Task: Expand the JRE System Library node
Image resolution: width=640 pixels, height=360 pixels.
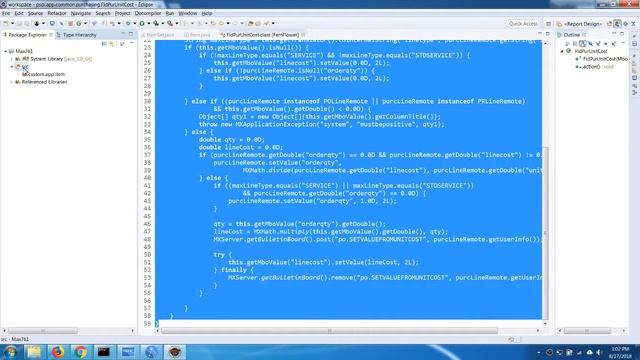Action: coord(12,59)
